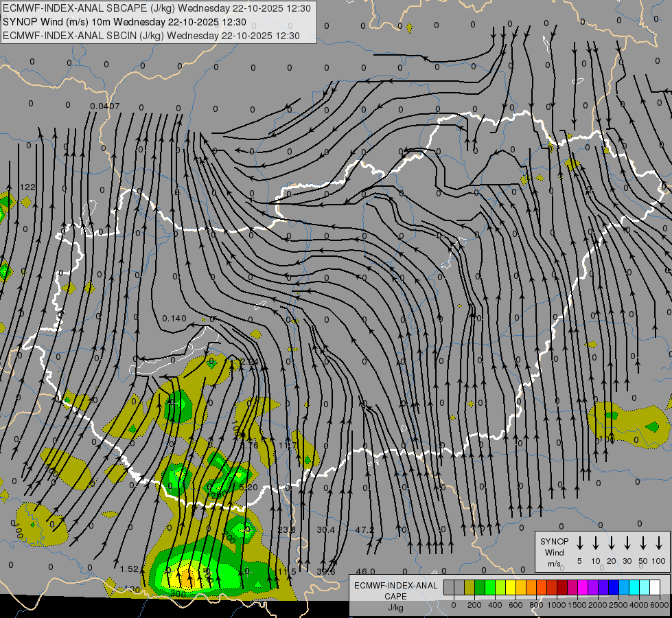Image resolution: width=672 pixels, height=618 pixels.
Task: Pick the dark red swatch left of 1500
Action: pyautogui.click(x=562, y=587)
